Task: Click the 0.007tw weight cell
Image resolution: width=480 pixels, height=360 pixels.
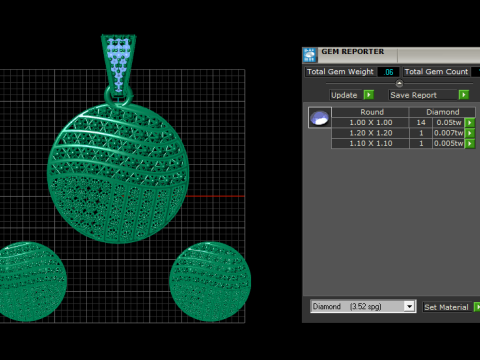Action: [449, 133]
